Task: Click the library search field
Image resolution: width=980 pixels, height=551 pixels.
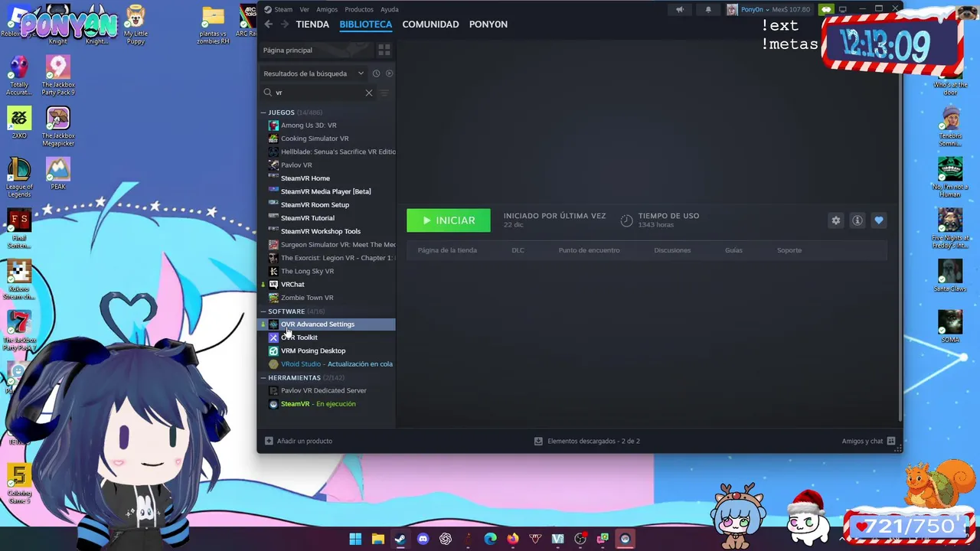Action: coord(318,93)
